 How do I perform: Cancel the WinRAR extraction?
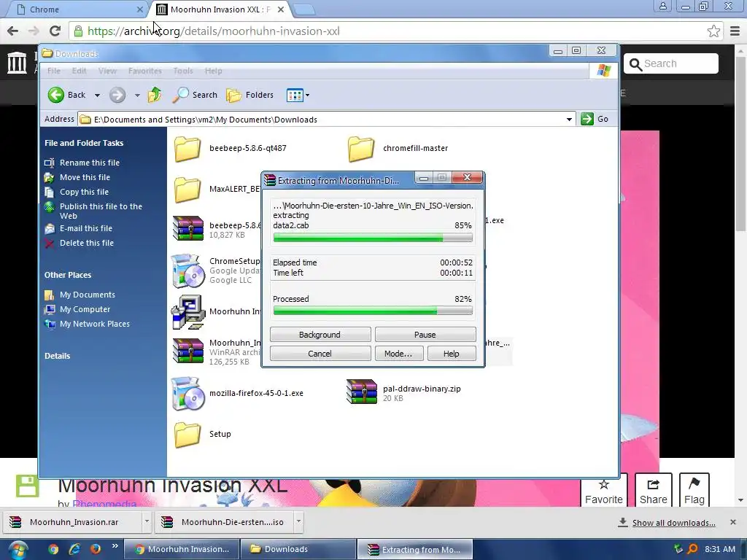coord(320,354)
